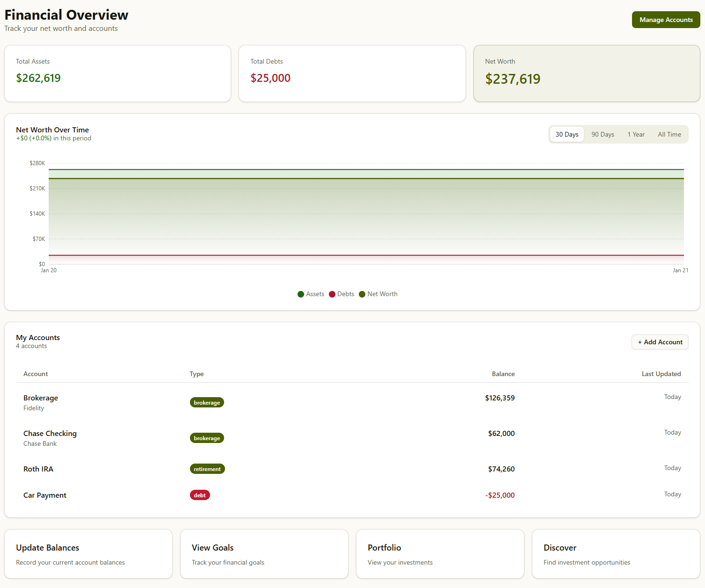View investments via Portfolio card
The height and width of the screenshot is (588, 705).
pos(440,554)
